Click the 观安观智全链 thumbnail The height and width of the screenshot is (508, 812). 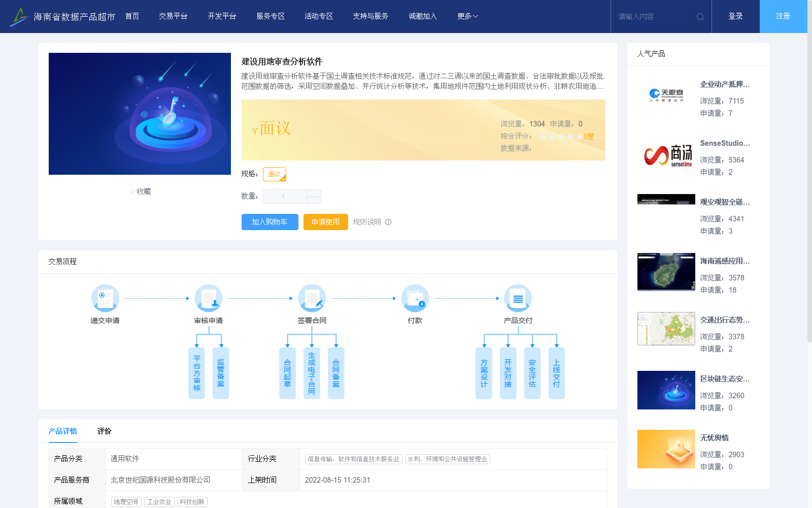click(666, 199)
